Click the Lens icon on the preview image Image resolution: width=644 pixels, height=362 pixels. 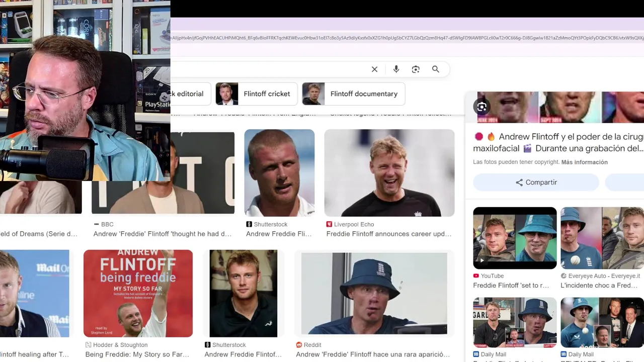482,107
